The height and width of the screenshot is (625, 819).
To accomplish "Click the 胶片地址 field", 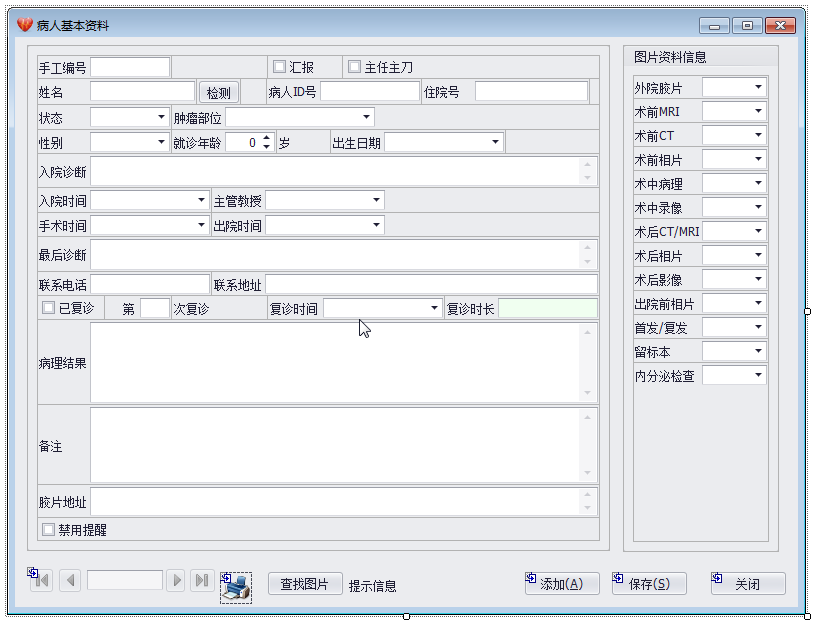I will click(335, 501).
